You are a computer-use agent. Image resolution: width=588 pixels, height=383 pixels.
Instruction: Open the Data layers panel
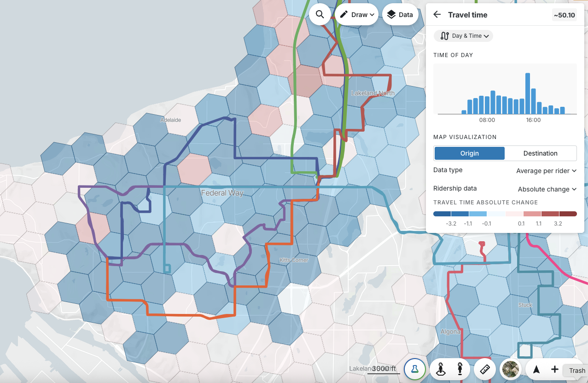click(x=400, y=14)
